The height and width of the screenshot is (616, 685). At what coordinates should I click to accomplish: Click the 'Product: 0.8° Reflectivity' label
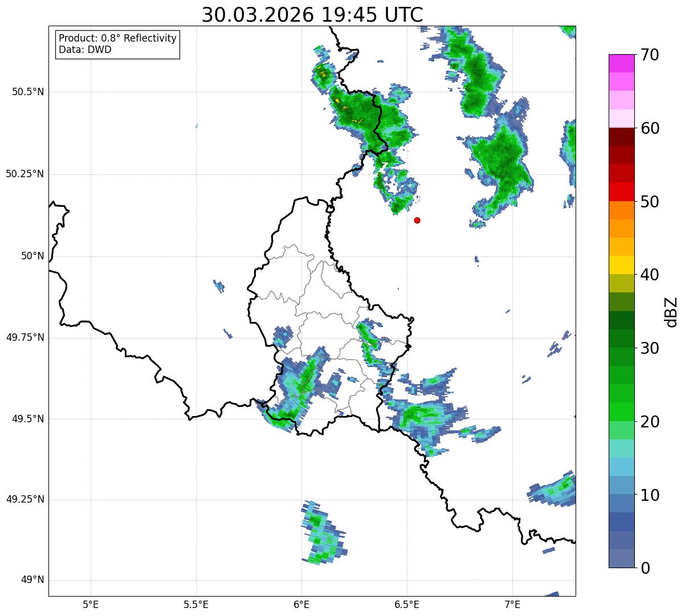[x=118, y=38]
